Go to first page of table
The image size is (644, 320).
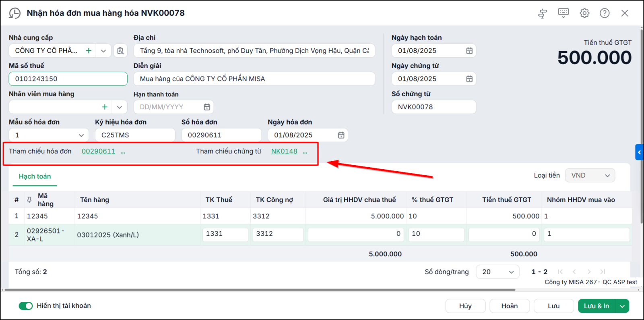tap(560, 272)
